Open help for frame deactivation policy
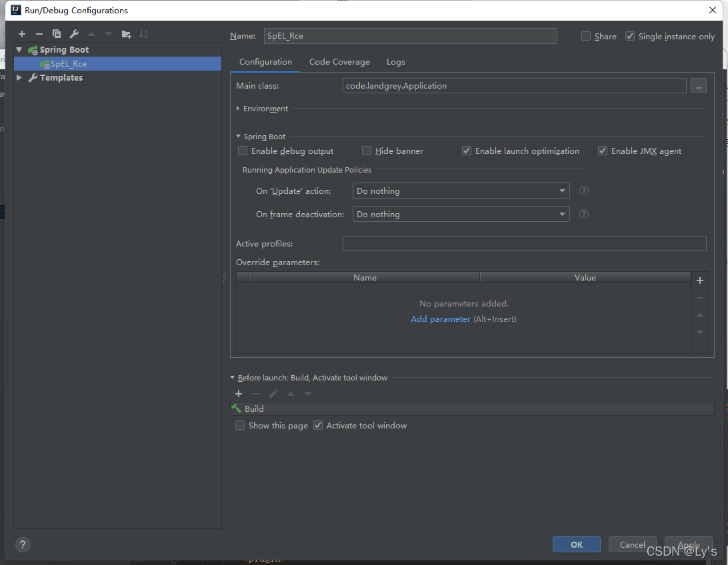Viewport: 728px width, 565px height. (584, 214)
